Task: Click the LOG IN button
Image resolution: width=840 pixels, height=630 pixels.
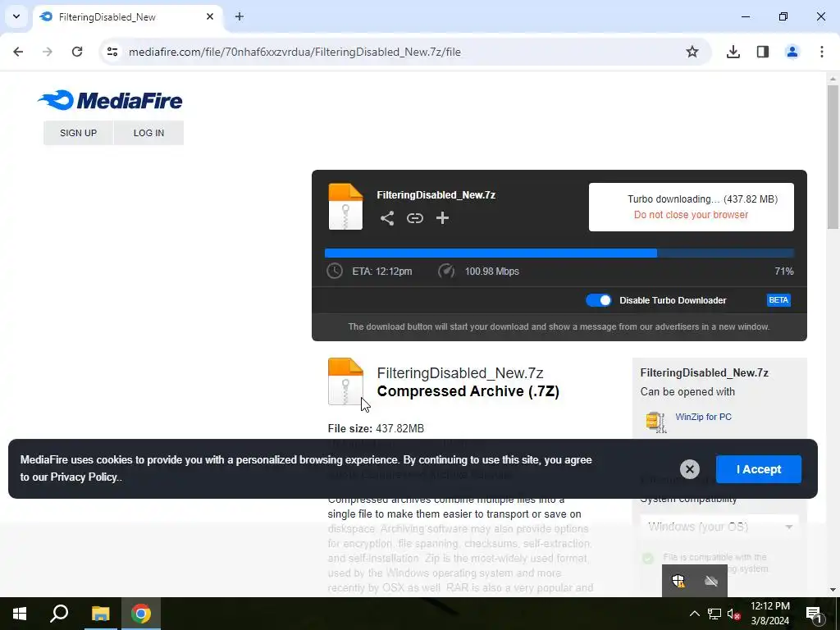Action: click(148, 133)
